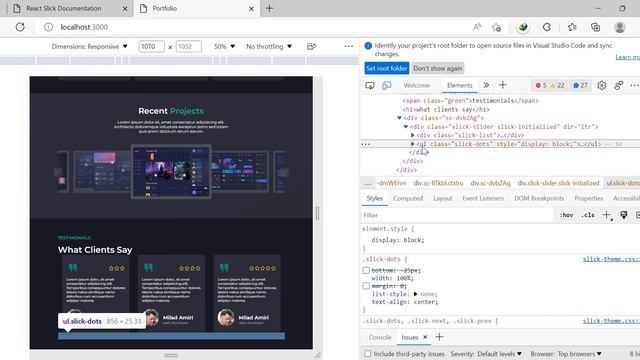
Task: Open DevTools settings gear
Action: tap(602, 85)
